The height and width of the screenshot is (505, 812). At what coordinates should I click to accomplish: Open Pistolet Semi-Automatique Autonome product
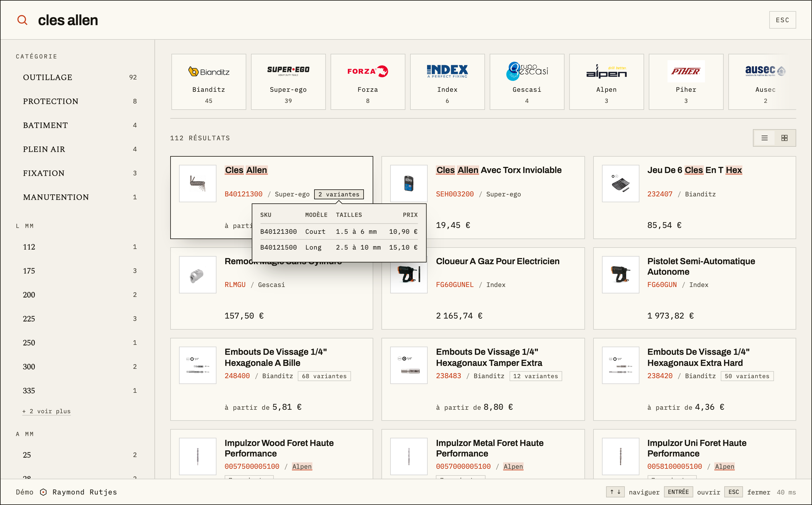click(701, 266)
